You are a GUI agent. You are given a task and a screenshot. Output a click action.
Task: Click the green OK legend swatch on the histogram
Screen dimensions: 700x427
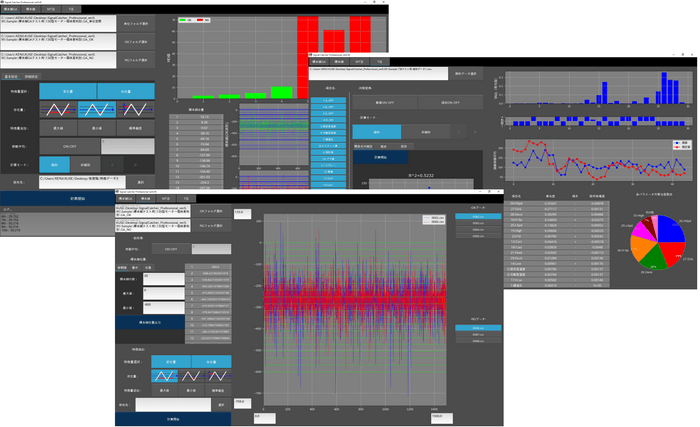click(182, 20)
